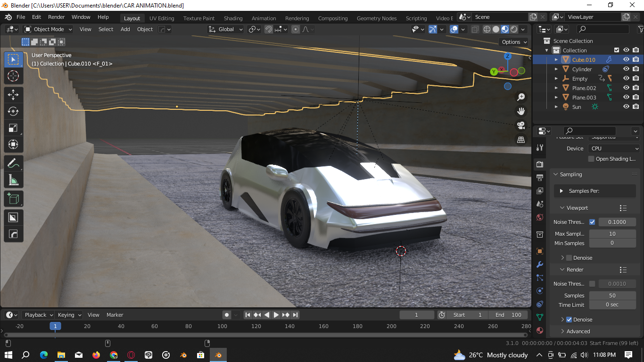644x362 pixels.
Task: Open File Explorer from the Windows taskbar
Action: 61,355
